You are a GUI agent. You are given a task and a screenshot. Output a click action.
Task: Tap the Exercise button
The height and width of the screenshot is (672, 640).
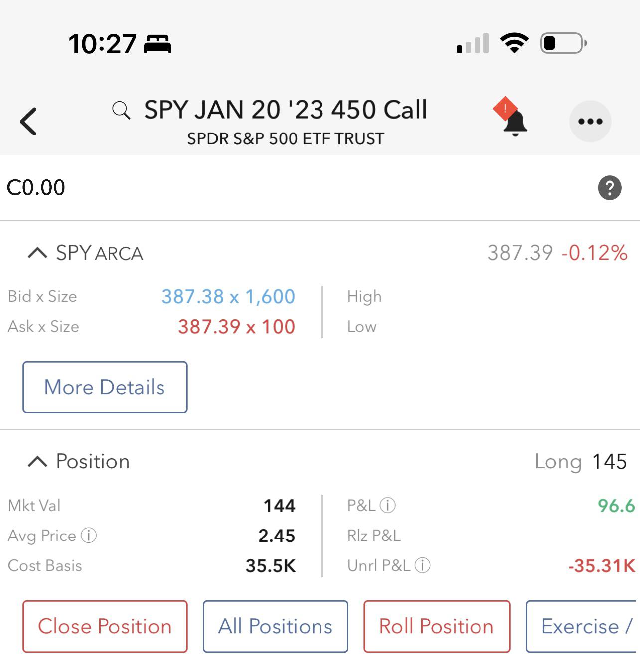[x=581, y=626]
